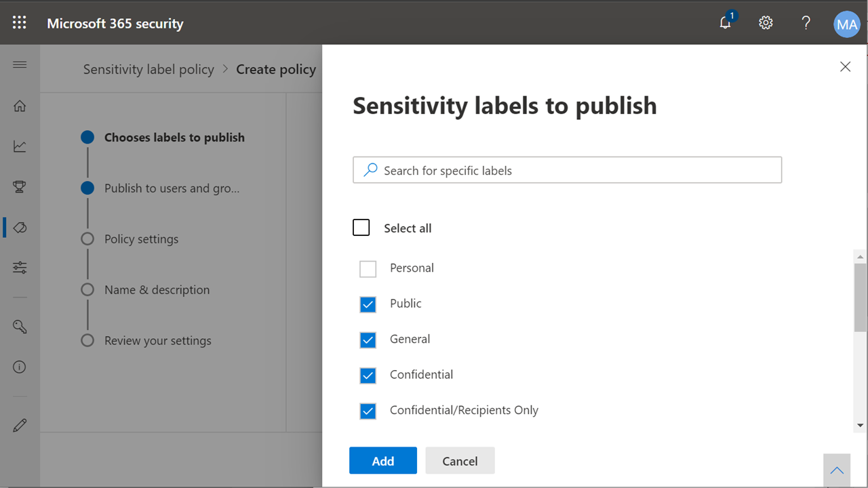Check the Select all checkbox
Screen dimensions: 868x488
click(361, 227)
